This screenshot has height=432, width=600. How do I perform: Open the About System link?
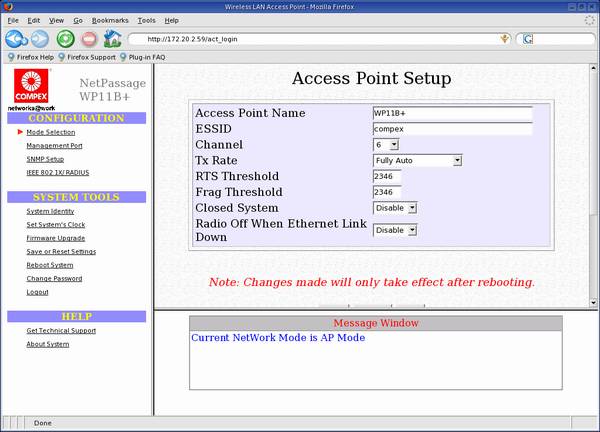tap(48, 344)
